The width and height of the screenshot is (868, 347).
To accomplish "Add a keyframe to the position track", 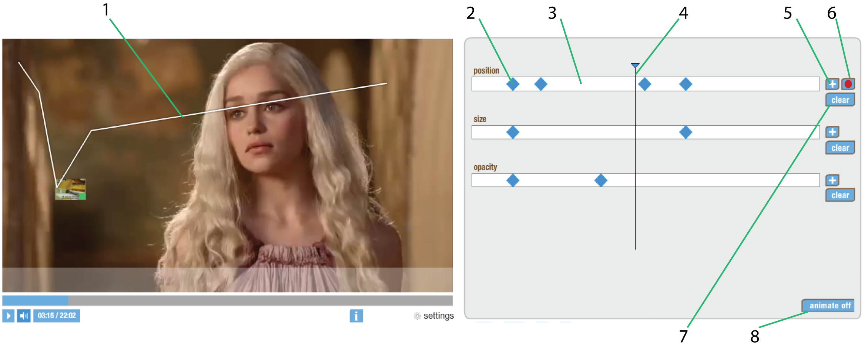I will [x=832, y=84].
